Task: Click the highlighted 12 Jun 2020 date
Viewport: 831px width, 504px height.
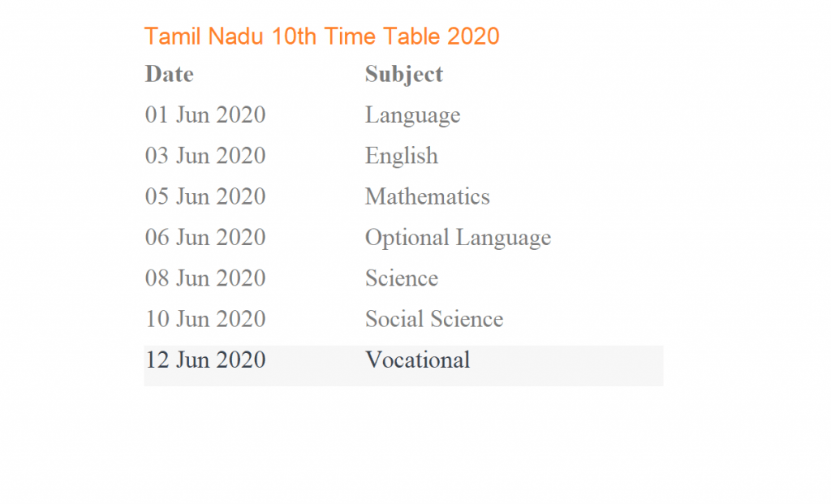Action: 205,360
